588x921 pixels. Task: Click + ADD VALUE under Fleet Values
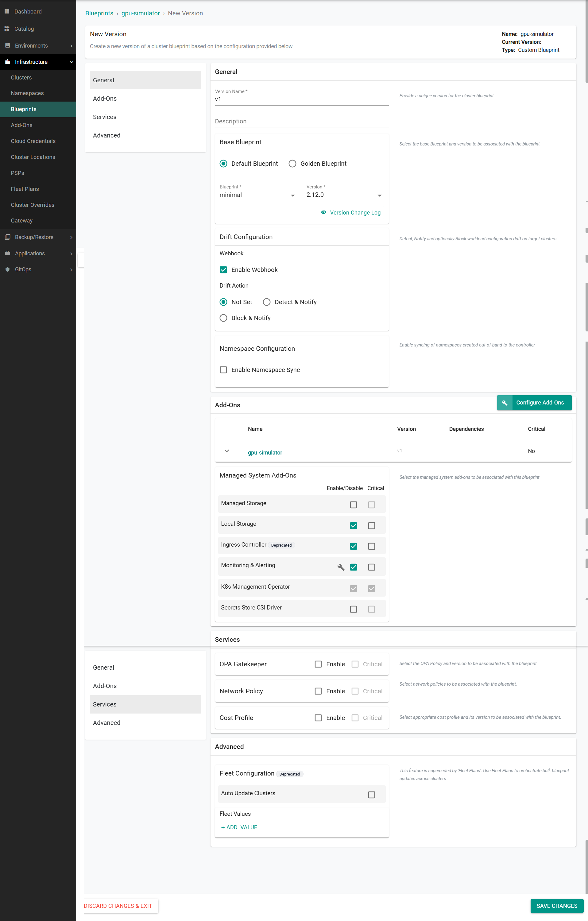pos(239,827)
